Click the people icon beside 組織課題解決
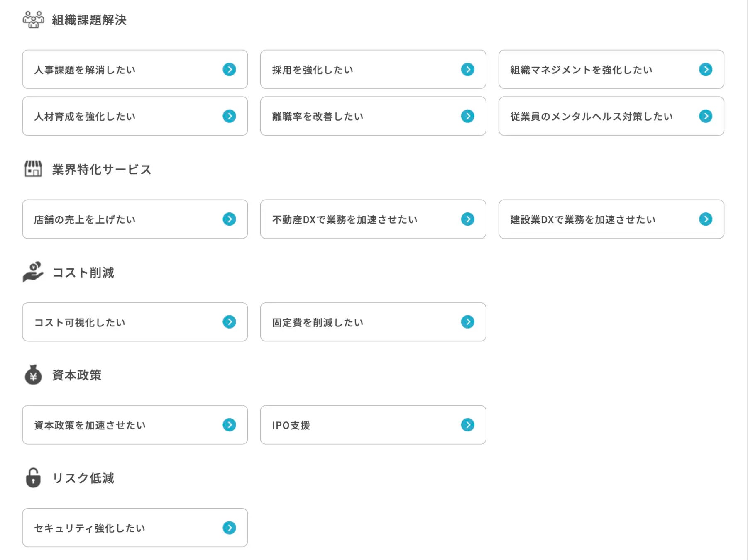This screenshot has height=560, width=748. [33, 19]
